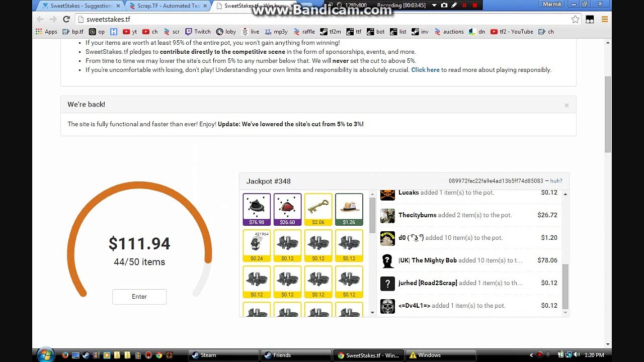Open the yt YouTube bookmark
Screen dimensions: 644x362
tap(130, 32)
